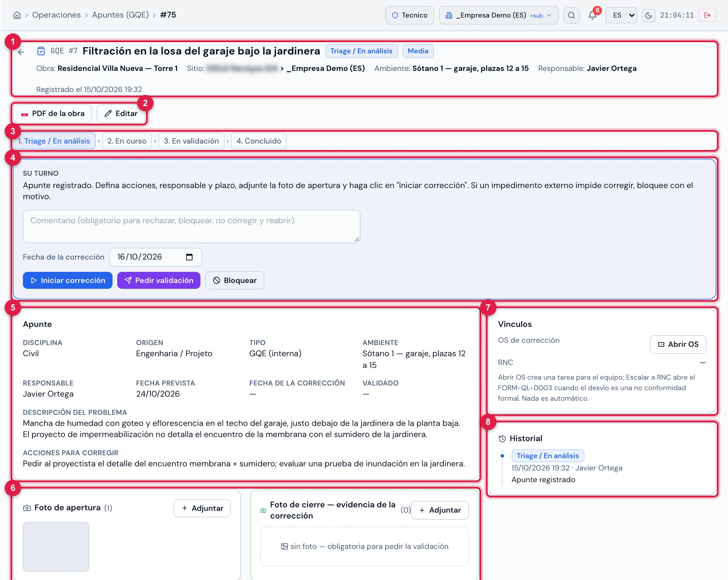The image size is (728, 580).
Task: Click the Triage / En análisis tag in Historial
Action: pyautogui.click(x=547, y=456)
